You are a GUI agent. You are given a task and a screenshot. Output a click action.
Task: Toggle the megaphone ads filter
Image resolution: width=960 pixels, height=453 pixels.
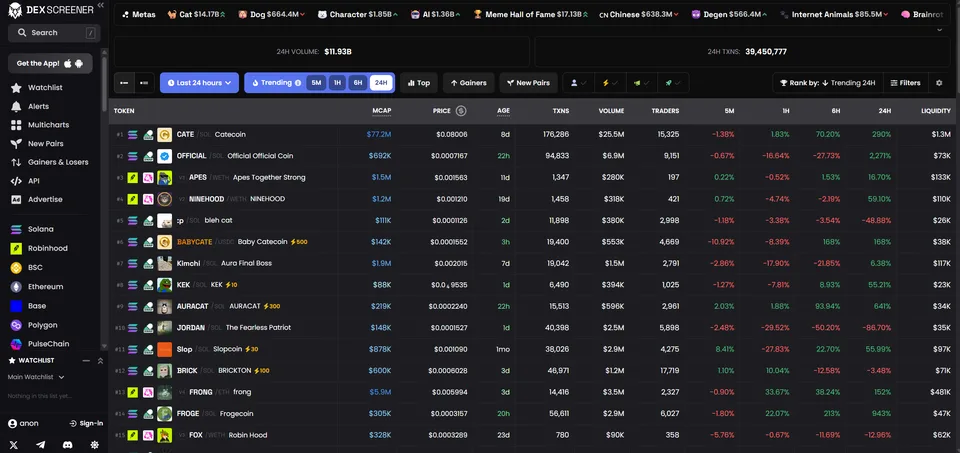point(642,83)
